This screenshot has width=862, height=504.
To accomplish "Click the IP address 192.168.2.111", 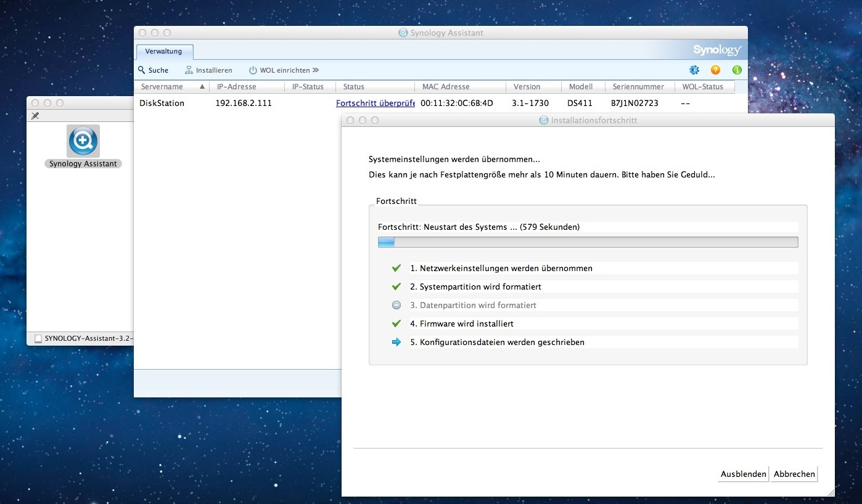I will pos(244,103).
